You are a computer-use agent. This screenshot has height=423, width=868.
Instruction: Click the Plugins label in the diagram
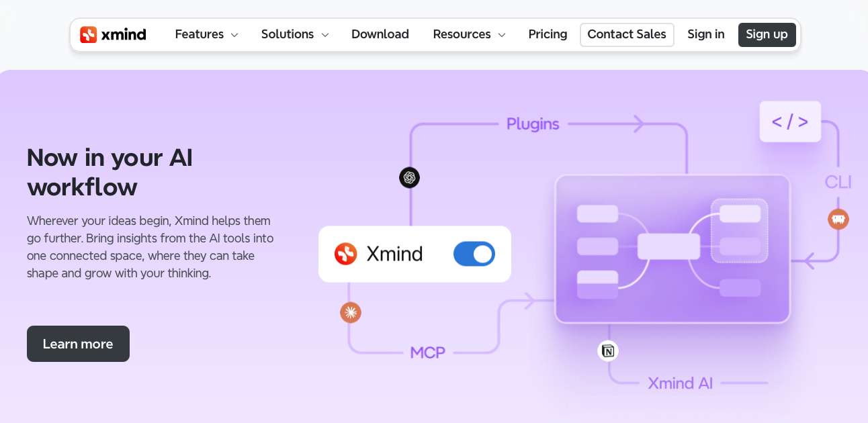click(533, 124)
